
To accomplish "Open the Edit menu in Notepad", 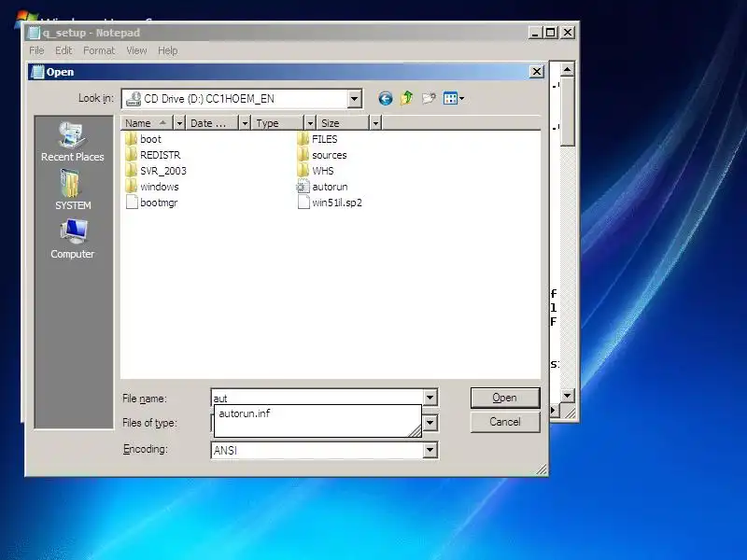I will tap(63, 50).
